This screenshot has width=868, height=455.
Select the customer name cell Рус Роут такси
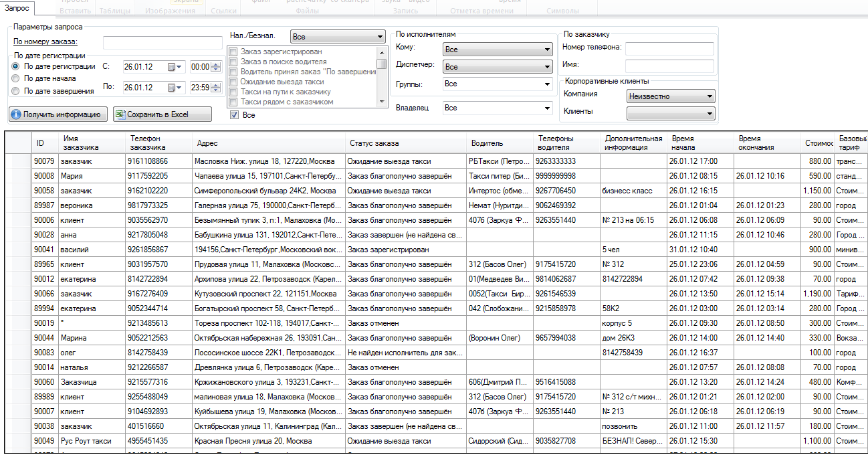92,441
